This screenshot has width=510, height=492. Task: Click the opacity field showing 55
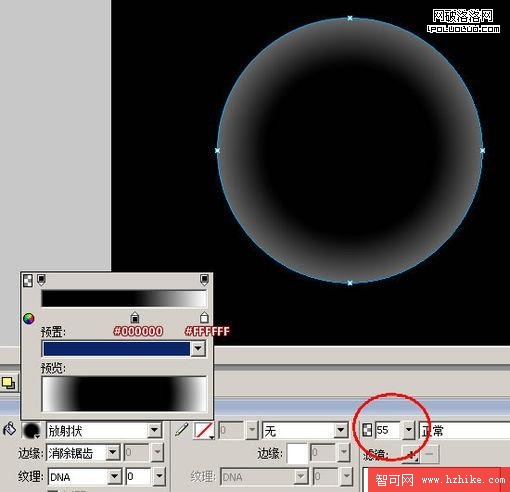(x=388, y=430)
